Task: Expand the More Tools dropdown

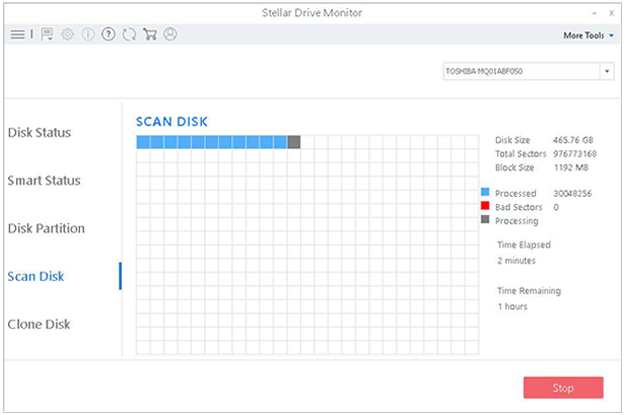Action: point(588,35)
